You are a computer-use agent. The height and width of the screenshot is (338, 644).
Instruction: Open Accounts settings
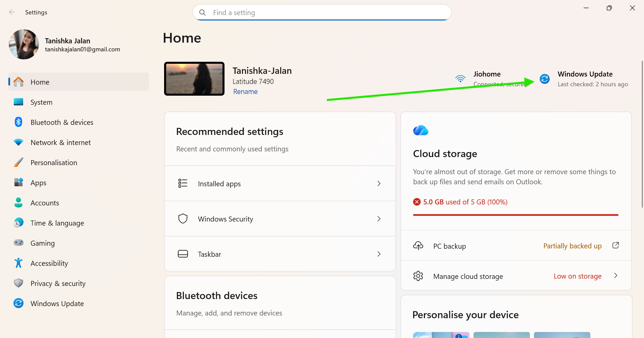[x=79, y=203]
